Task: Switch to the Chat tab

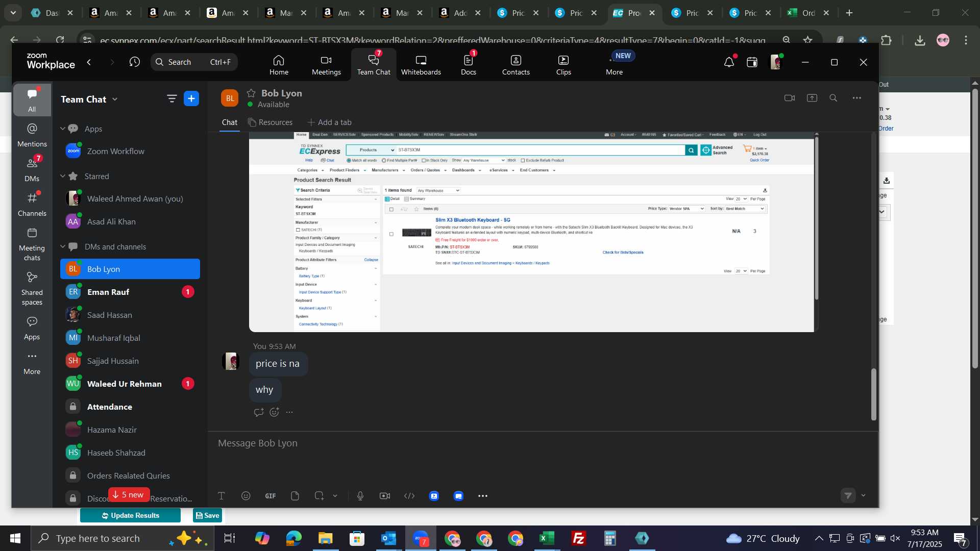Action: 229,122
